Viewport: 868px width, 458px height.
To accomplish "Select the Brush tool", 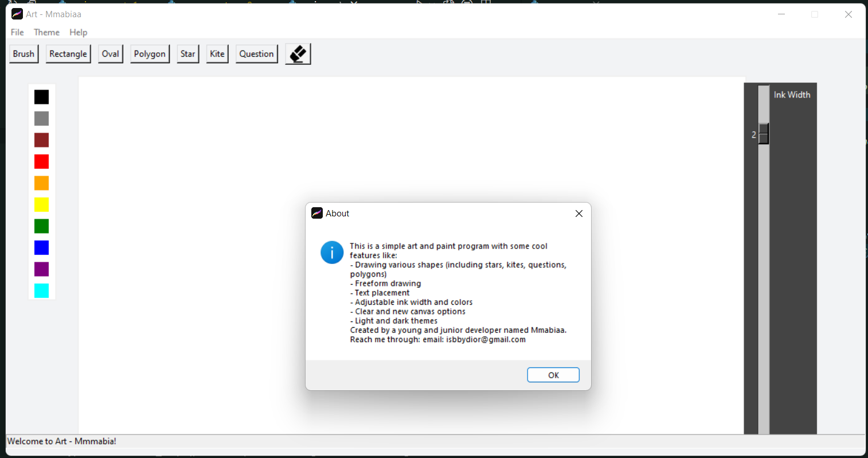I will tap(24, 54).
